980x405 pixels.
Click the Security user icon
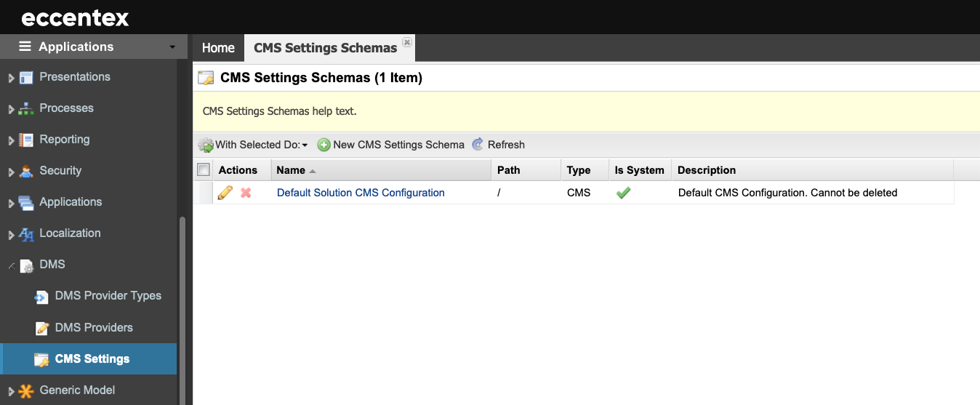[26, 172]
